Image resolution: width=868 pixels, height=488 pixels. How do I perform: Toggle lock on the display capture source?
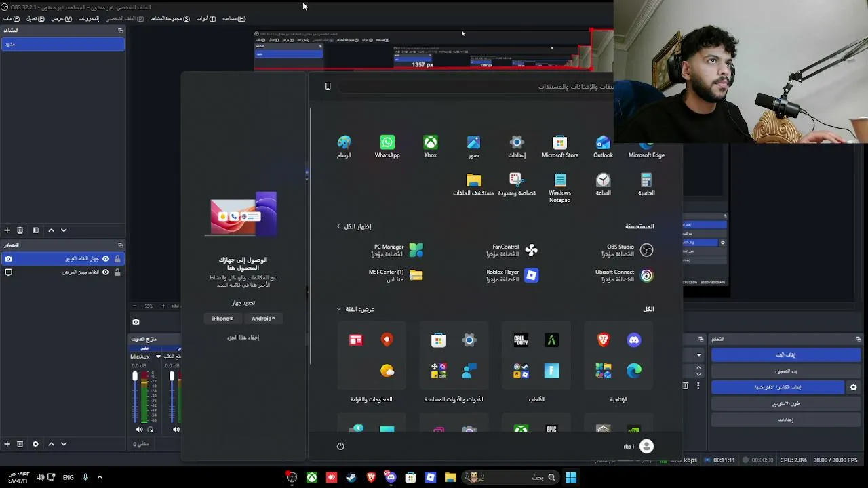tap(117, 272)
